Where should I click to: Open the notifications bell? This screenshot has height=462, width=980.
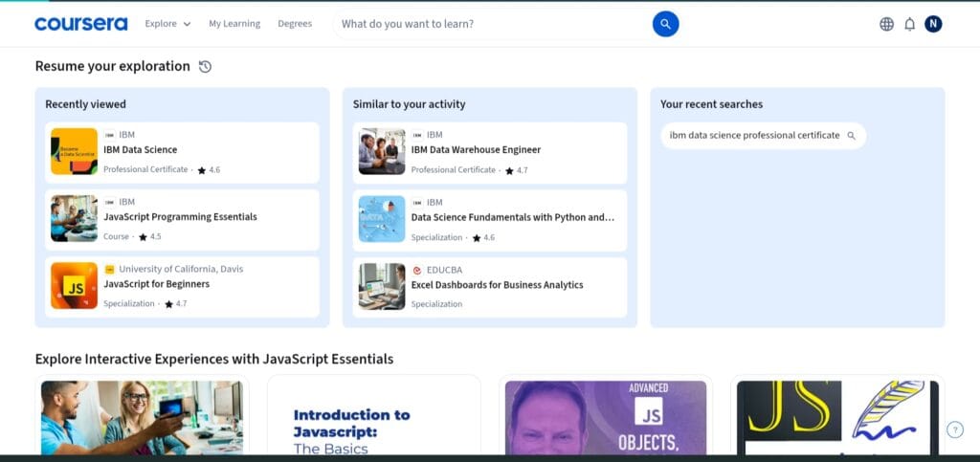coord(910,24)
